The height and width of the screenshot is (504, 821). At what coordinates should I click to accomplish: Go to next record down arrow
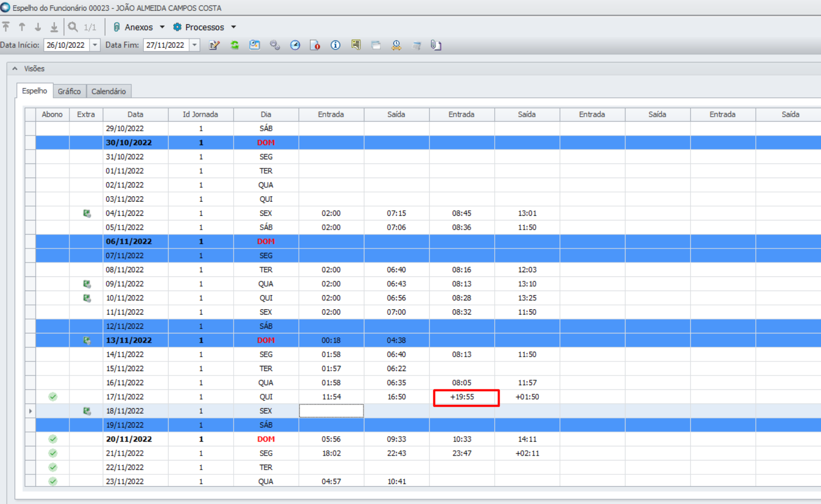tap(38, 27)
